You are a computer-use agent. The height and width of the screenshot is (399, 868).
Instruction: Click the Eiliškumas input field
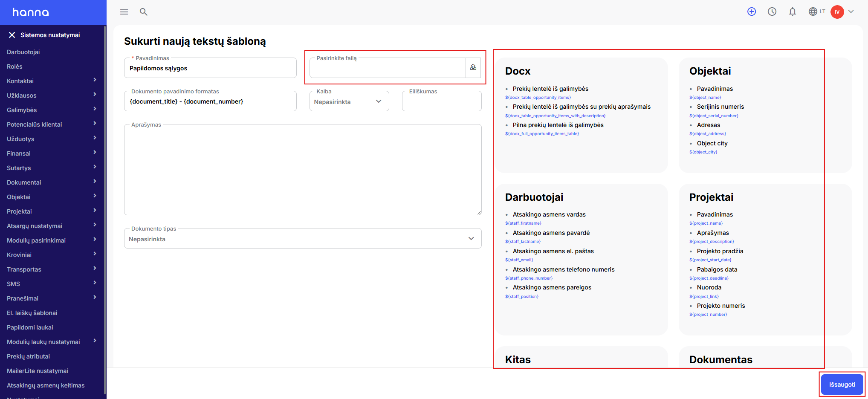tap(442, 101)
